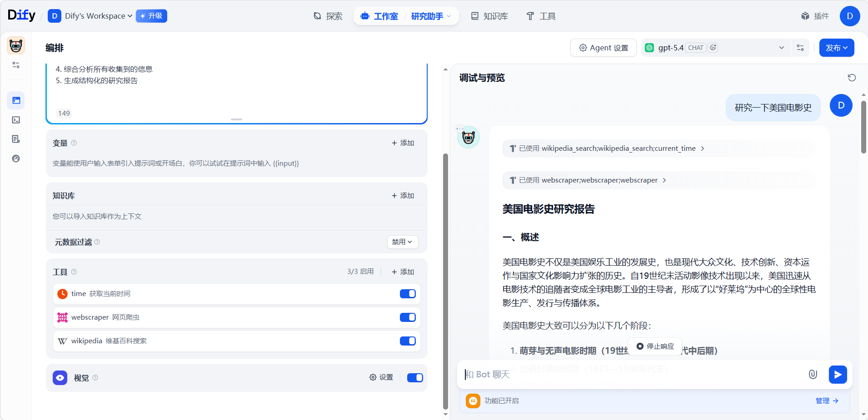Open the logs icon in left sidebar
The height and width of the screenshot is (420, 868).
(x=16, y=139)
